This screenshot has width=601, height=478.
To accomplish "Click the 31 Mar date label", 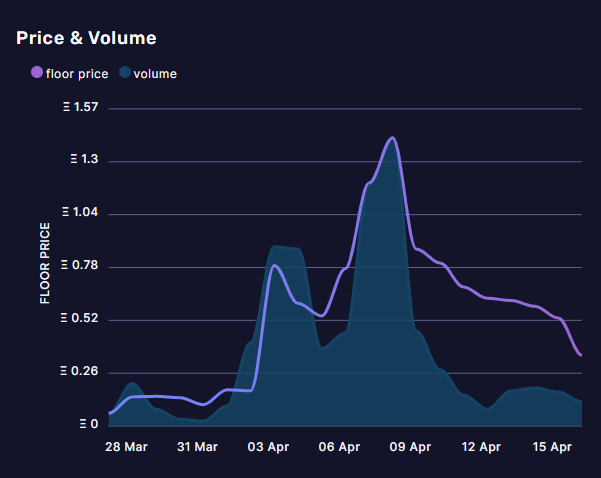I will pos(198,446).
